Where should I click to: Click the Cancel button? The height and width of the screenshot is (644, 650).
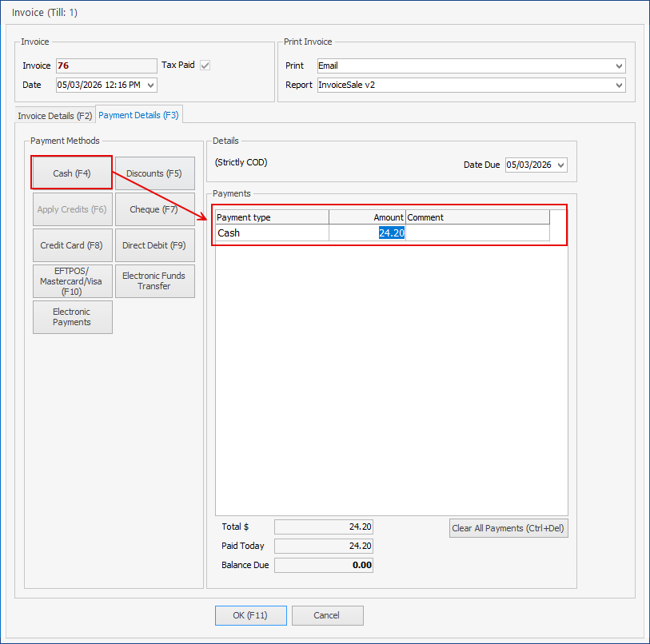[327, 615]
